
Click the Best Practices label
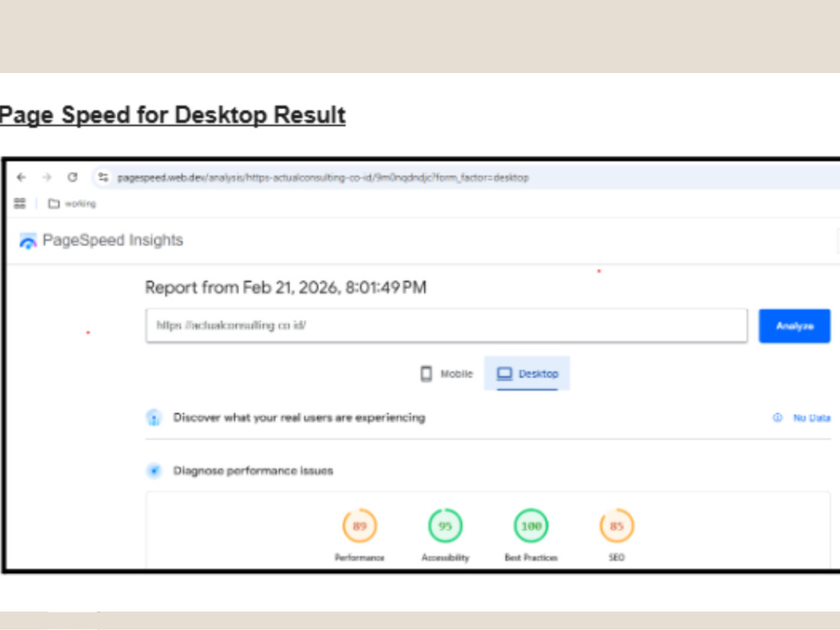tap(531, 558)
